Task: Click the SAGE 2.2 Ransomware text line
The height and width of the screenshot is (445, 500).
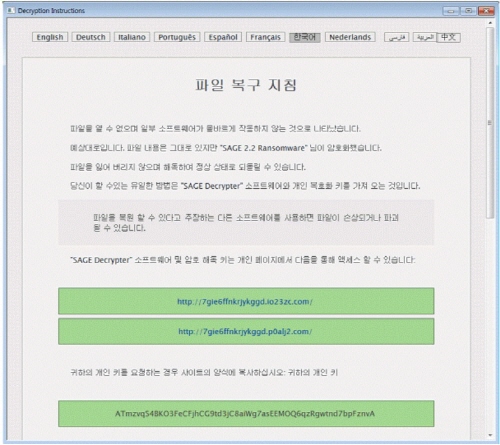Action: tap(226, 148)
